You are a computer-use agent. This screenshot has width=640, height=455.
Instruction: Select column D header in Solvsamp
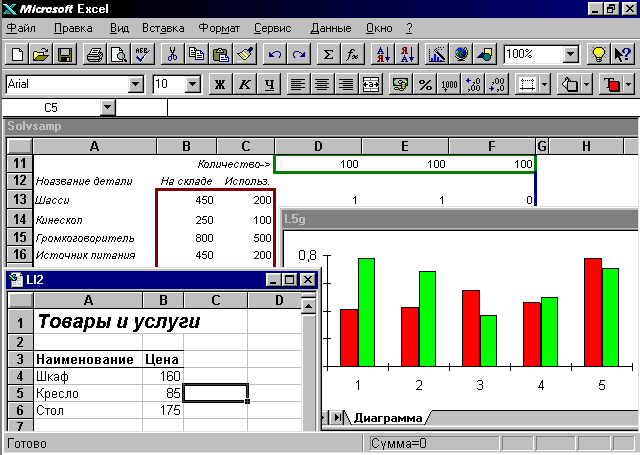click(x=318, y=146)
